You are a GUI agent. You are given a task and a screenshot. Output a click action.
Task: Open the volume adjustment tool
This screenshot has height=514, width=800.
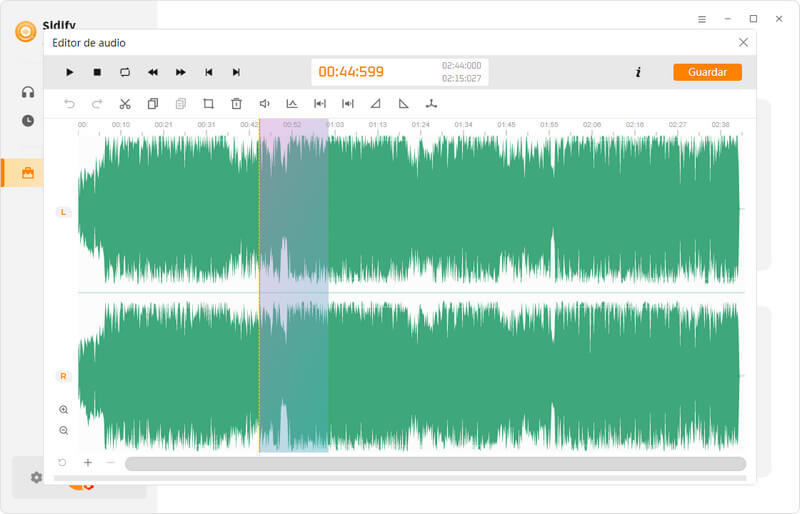click(264, 104)
